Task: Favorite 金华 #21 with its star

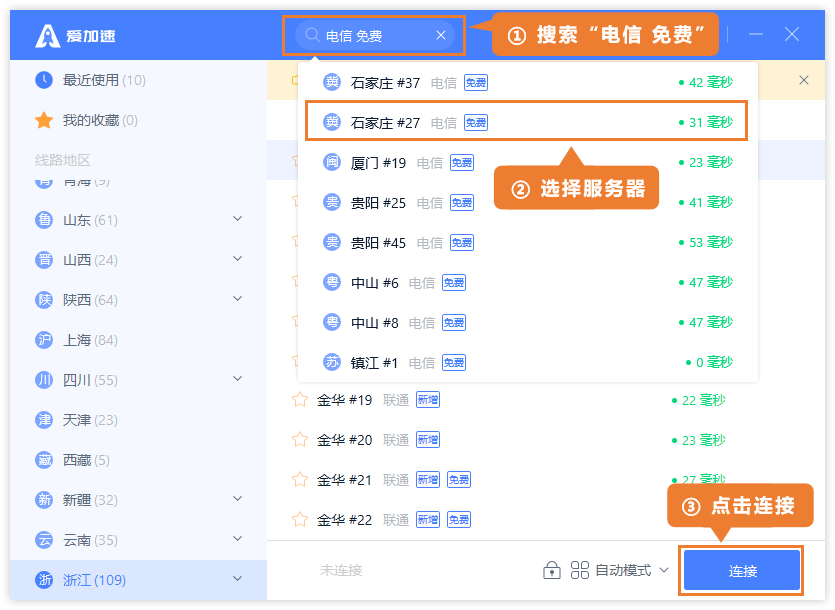Action: [300, 479]
